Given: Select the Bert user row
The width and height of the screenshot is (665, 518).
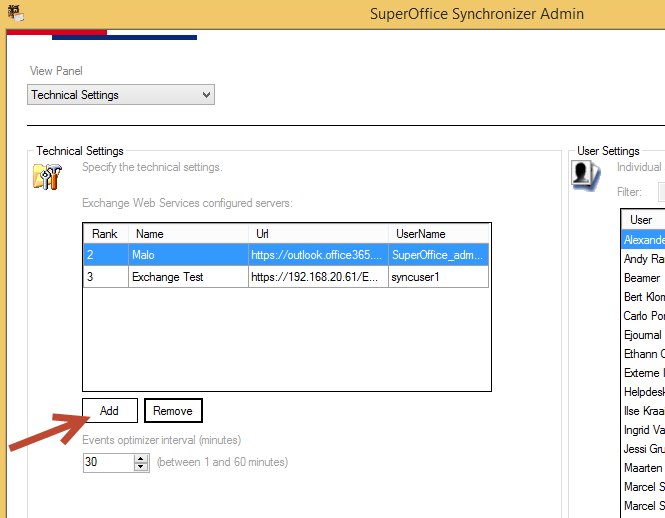Looking at the screenshot, I should (x=643, y=297).
